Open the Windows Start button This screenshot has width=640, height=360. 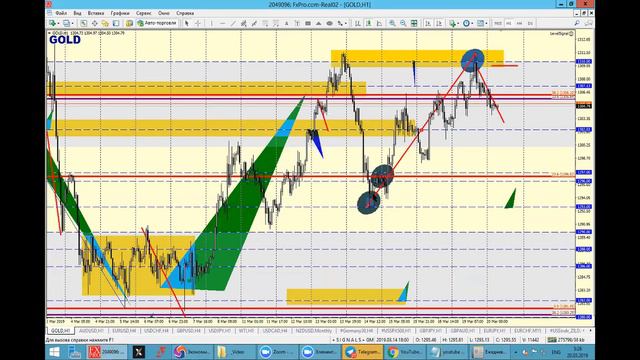point(54,352)
